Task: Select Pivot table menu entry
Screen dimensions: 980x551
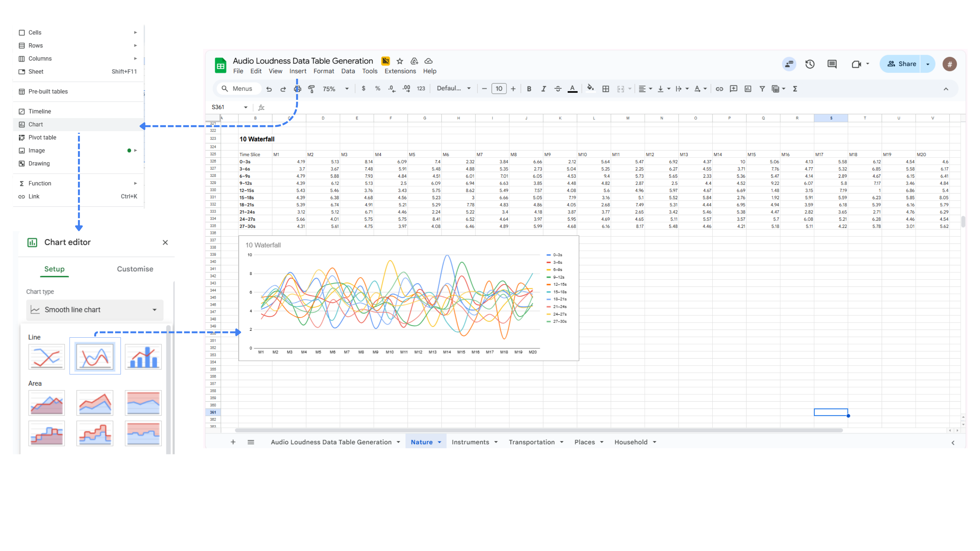Action: click(42, 138)
